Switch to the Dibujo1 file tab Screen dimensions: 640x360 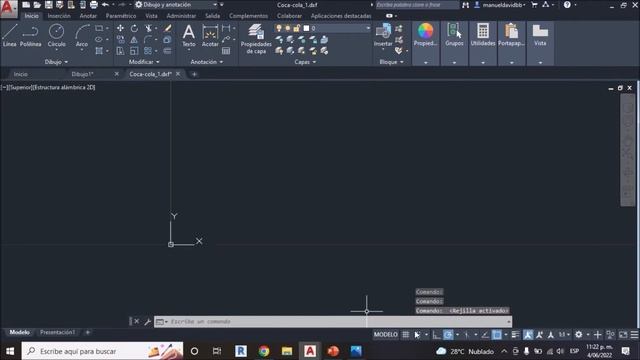point(82,74)
